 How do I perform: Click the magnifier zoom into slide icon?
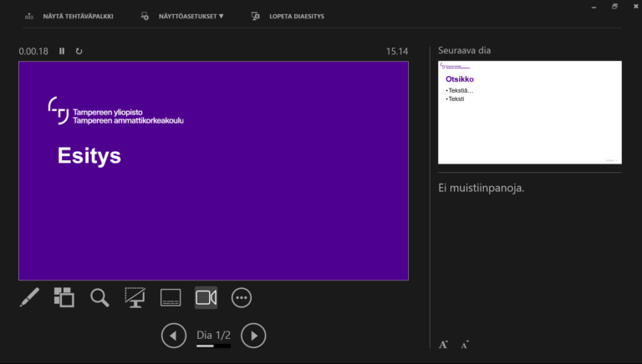tap(99, 297)
